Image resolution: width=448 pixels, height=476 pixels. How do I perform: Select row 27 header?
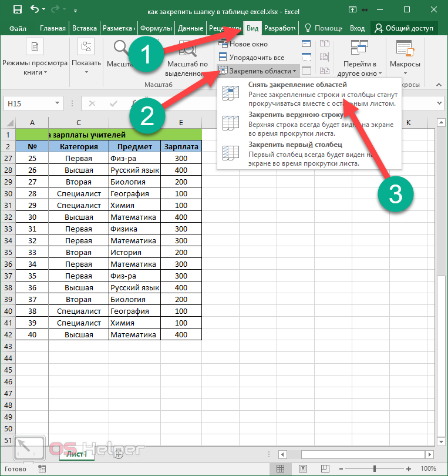pyautogui.click(x=8, y=158)
